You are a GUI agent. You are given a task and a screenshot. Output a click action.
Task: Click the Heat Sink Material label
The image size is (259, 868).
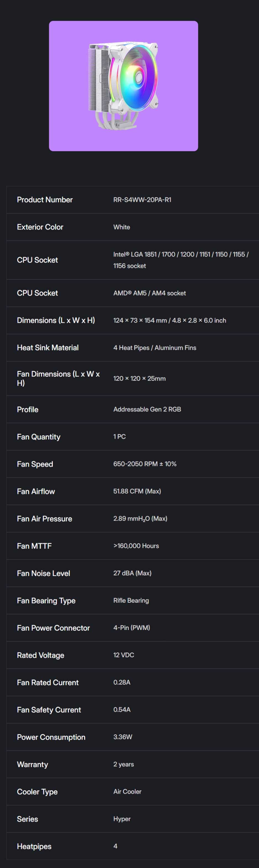48,348
